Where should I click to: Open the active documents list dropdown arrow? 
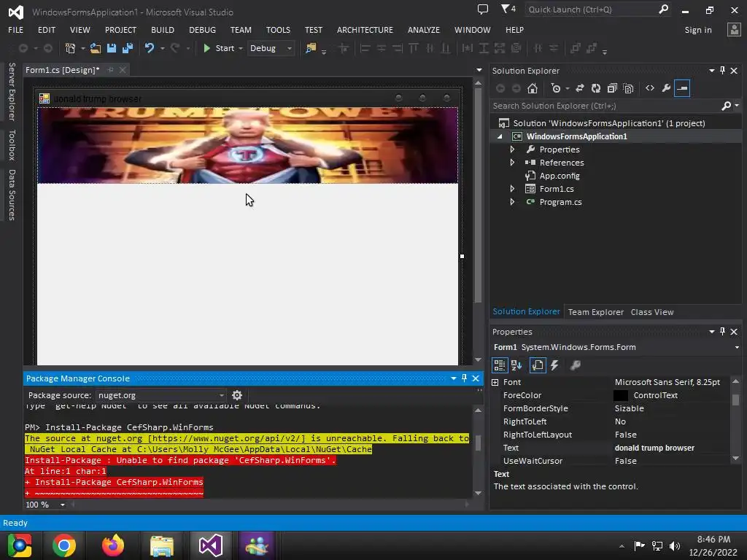tap(479, 70)
